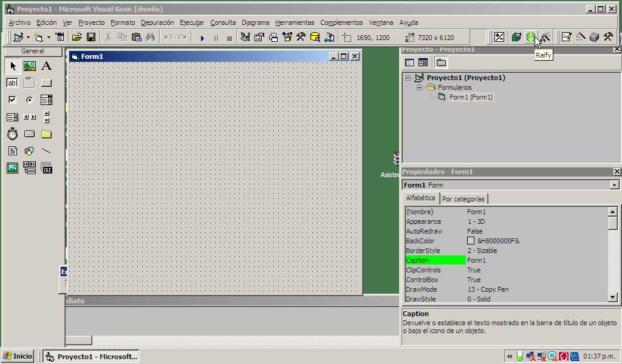
Task: Switch to the Por categorías tab
Action: [x=463, y=199]
